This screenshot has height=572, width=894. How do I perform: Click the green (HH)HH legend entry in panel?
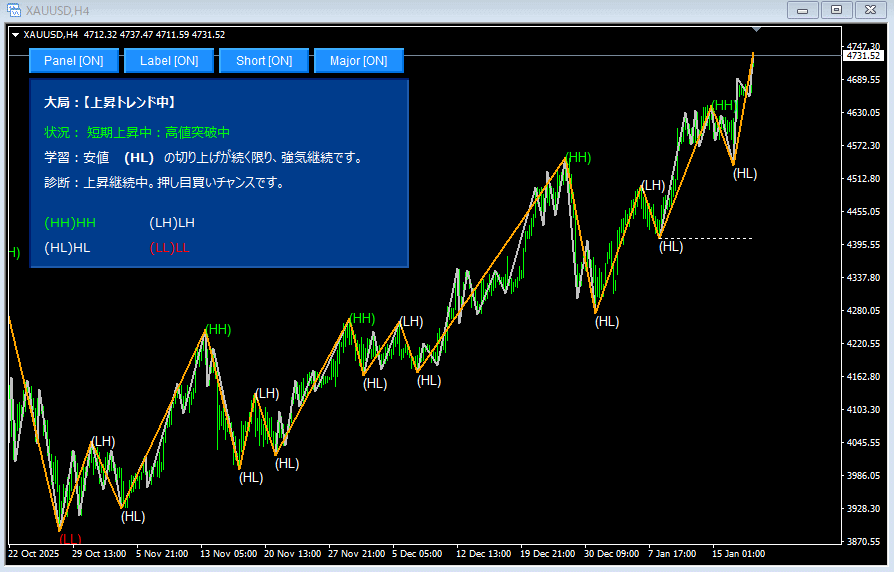click(70, 222)
